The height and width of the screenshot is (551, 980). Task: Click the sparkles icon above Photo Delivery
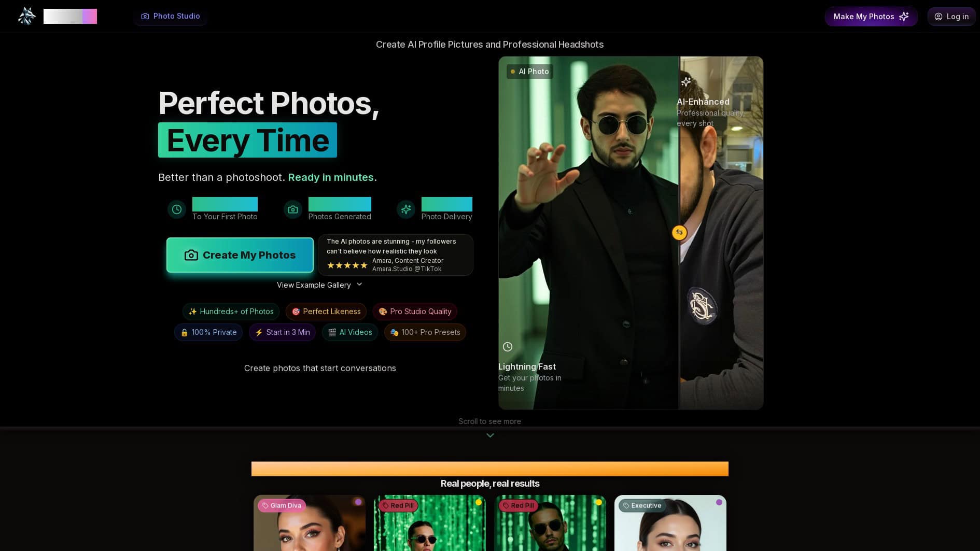406,209
